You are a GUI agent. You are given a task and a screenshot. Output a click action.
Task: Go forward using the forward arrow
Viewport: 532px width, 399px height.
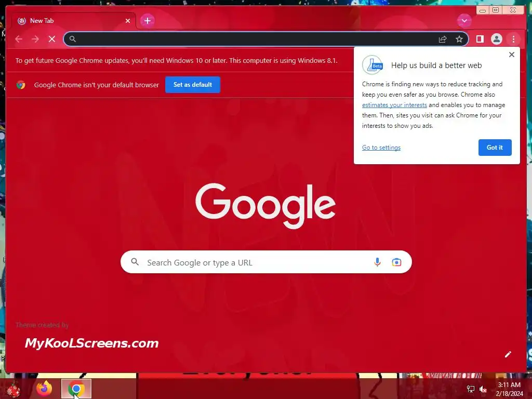[35, 39]
